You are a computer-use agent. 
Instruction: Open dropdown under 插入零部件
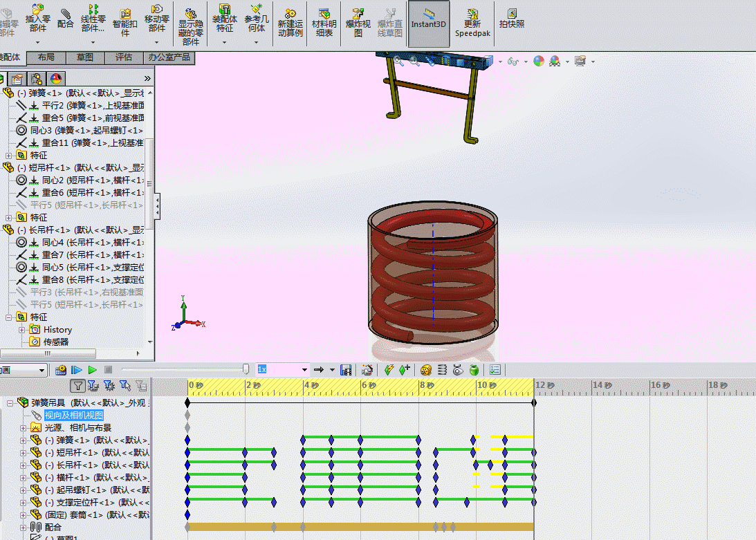[x=37, y=42]
